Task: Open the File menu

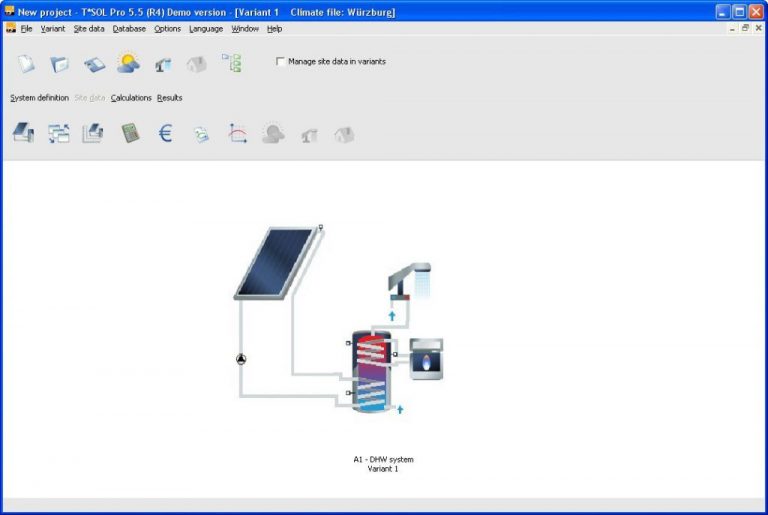Action: (x=27, y=29)
